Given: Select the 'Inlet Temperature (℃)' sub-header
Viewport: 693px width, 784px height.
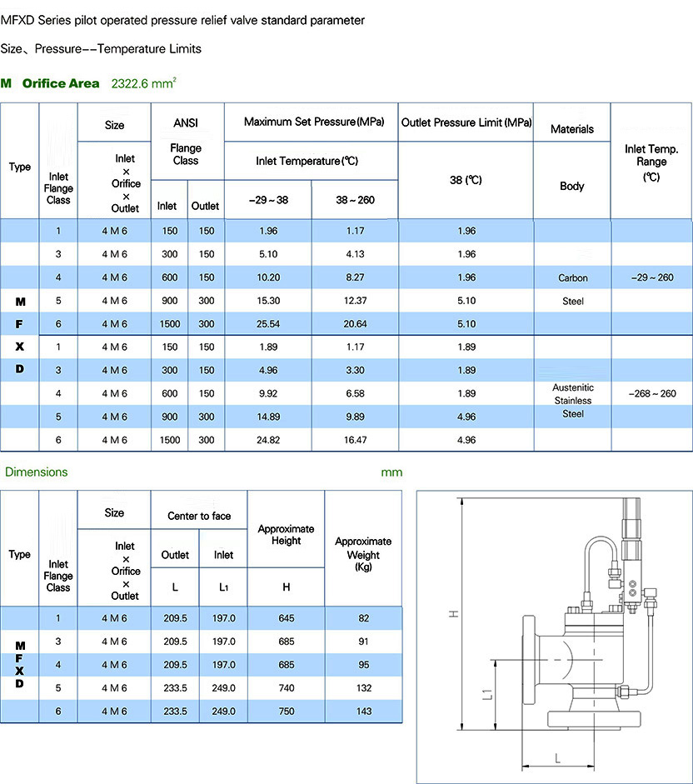Looking at the screenshot, I should point(307,161).
